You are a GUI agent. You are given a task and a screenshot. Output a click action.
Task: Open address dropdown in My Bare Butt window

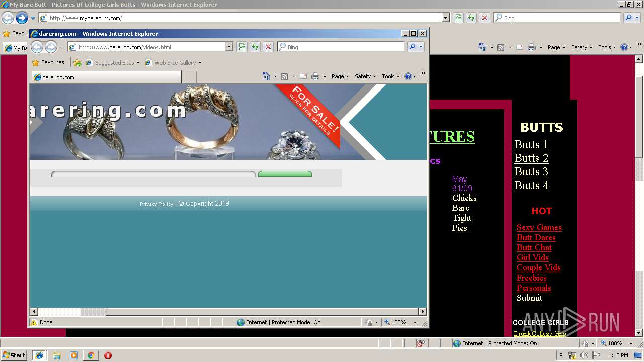coord(446,18)
